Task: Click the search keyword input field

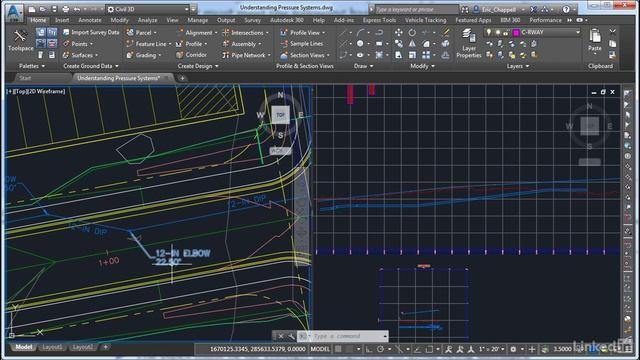Action: (416, 9)
